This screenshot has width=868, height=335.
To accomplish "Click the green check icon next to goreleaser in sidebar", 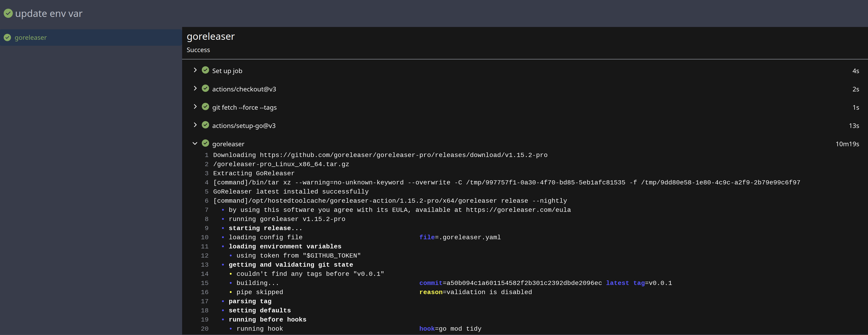I will click(x=7, y=37).
